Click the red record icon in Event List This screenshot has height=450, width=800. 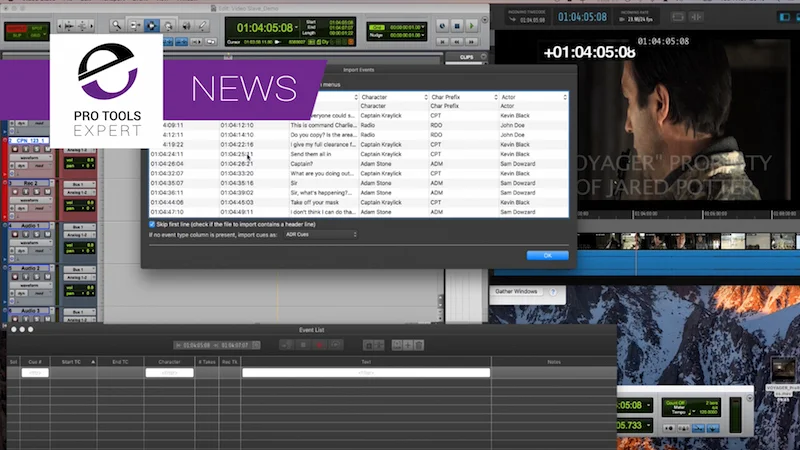pos(320,345)
